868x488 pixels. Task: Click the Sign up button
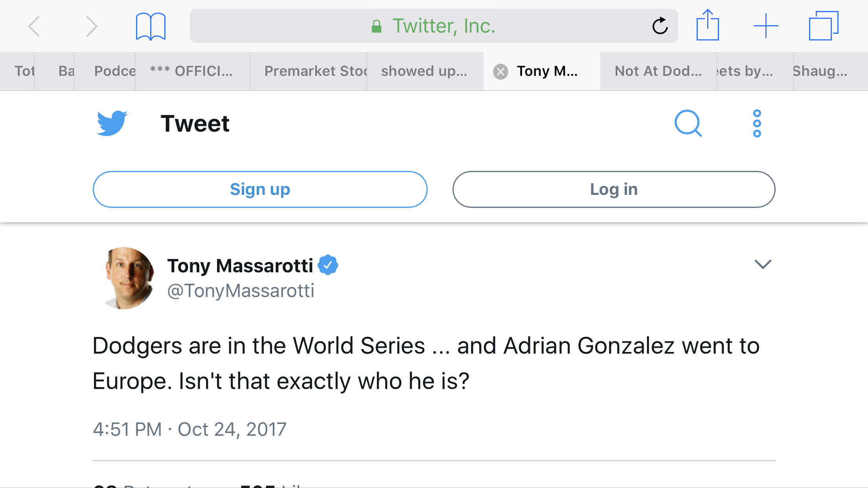coord(260,189)
